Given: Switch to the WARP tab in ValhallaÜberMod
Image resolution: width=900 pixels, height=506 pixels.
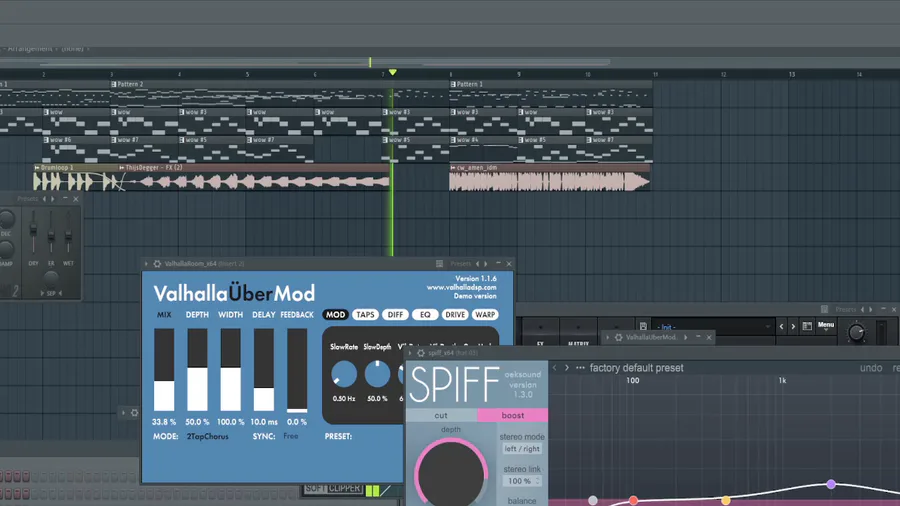Looking at the screenshot, I should pyautogui.click(x=485, y=314).
